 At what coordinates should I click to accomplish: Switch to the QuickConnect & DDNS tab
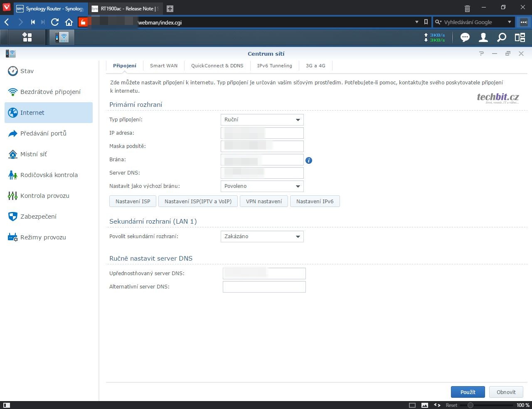(x=217, y=66)
